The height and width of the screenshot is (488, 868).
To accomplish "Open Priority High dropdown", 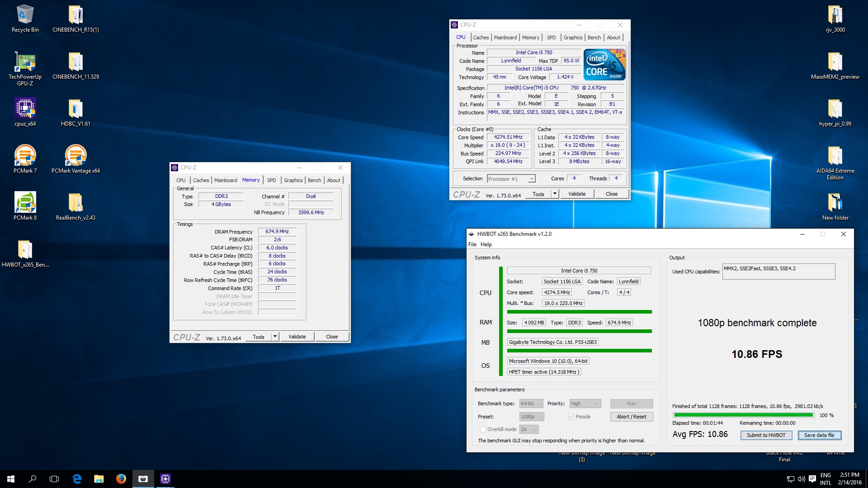I will pos(585,404).
